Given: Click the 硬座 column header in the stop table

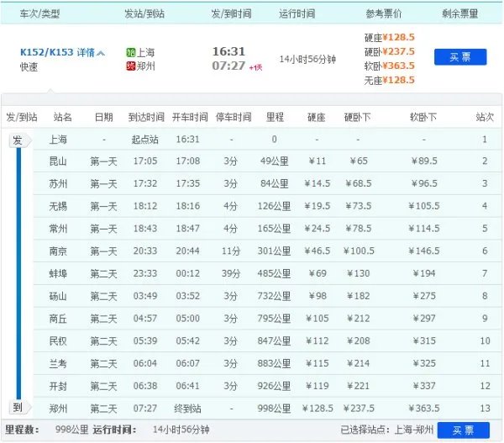Looking at the screenshot, I should tap(317, 117).
